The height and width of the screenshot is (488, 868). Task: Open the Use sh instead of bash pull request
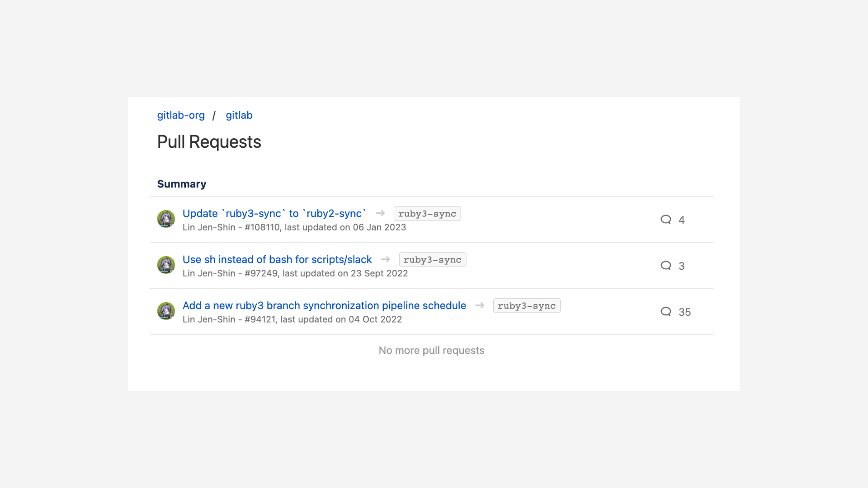pos(277,259)
